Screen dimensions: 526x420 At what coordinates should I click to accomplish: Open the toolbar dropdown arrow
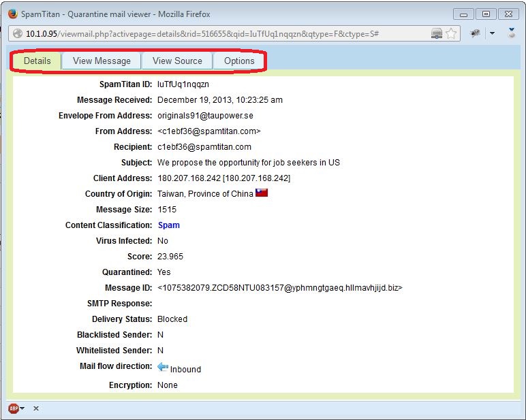point(492,33)
